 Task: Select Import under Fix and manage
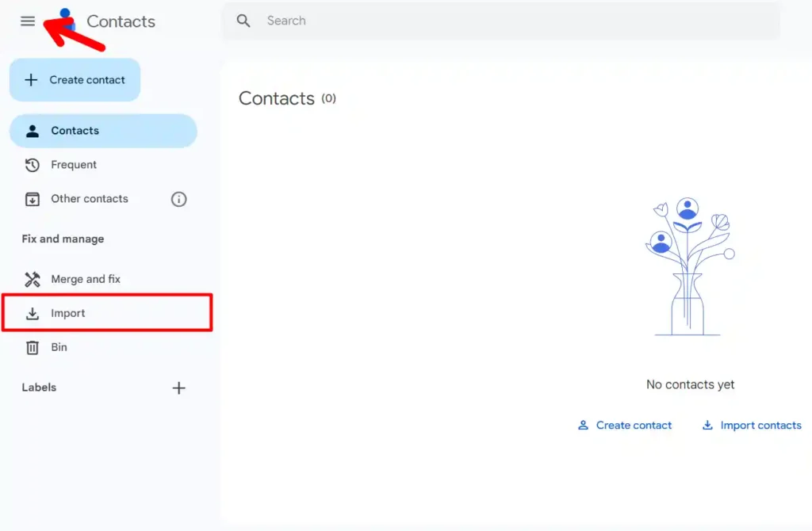[68, 312]
